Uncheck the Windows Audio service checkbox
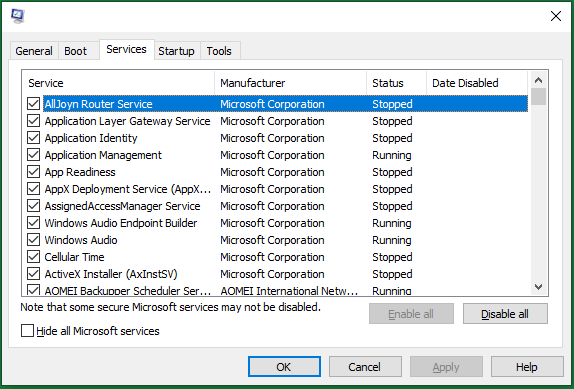574x389 pixels. pyautogui.click(x=33, y=240)
